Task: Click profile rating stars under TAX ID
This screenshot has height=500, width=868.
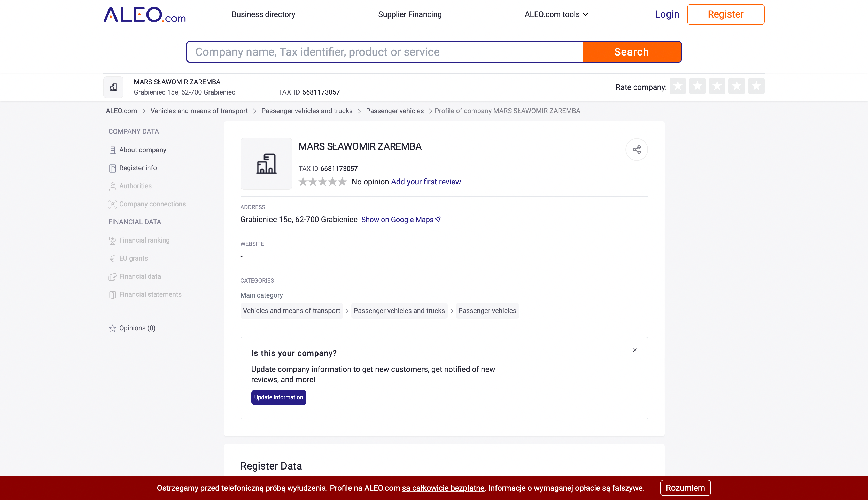Action: coord(323,182)
